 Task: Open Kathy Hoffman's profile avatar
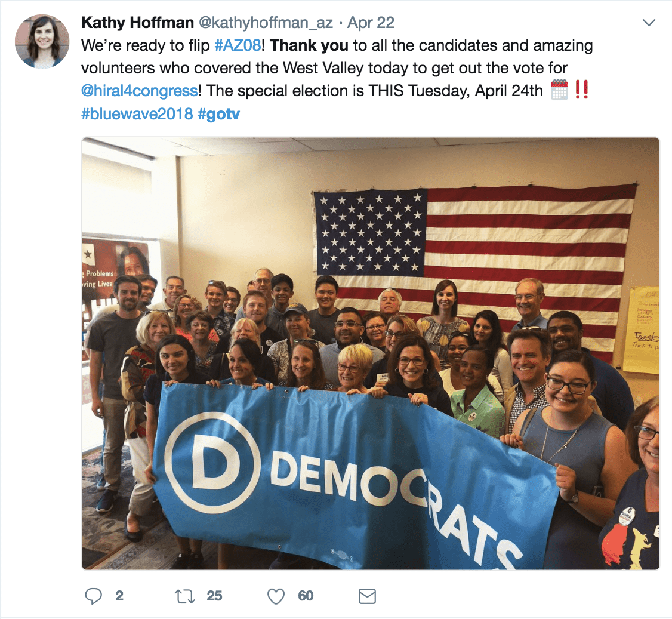pyautogui.click(x=42, y=41)
